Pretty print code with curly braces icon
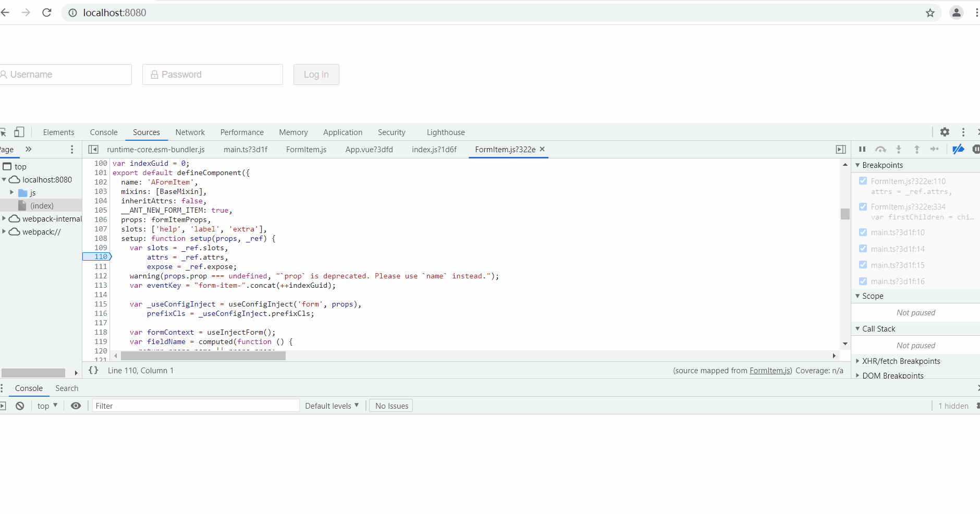 pos(93,370)
